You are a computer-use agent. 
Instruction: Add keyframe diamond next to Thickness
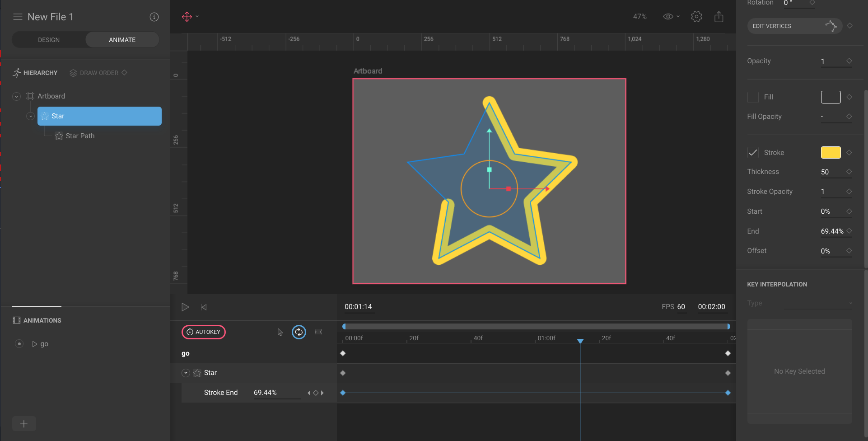coord(849,172)
